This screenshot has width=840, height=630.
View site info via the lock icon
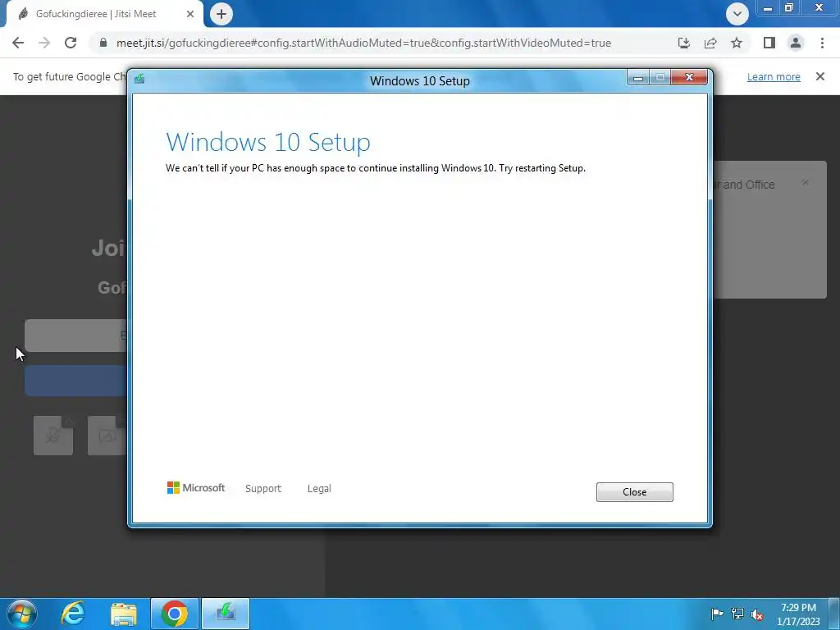click(103, 43)
